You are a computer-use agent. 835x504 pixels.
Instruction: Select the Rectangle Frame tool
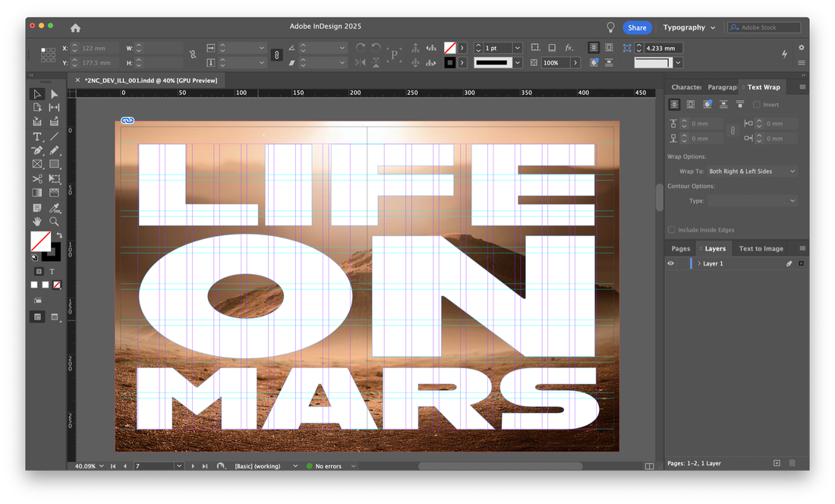point(37,165)
